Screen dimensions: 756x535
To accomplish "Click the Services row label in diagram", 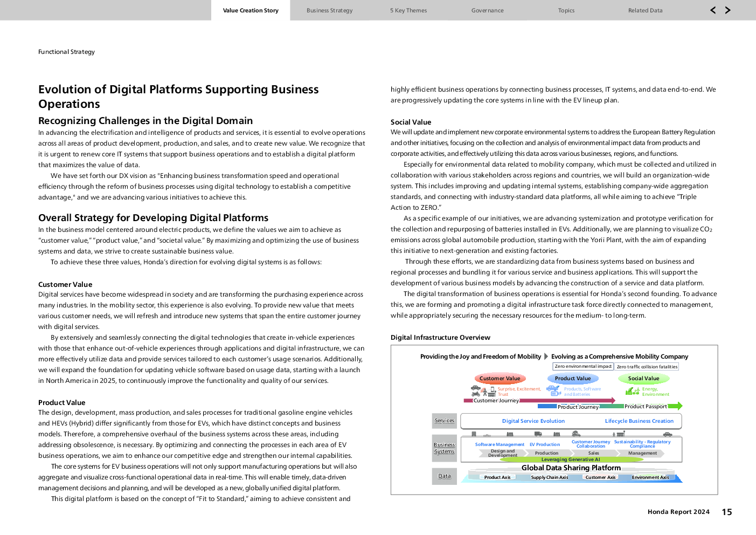I will click(445, 421).
